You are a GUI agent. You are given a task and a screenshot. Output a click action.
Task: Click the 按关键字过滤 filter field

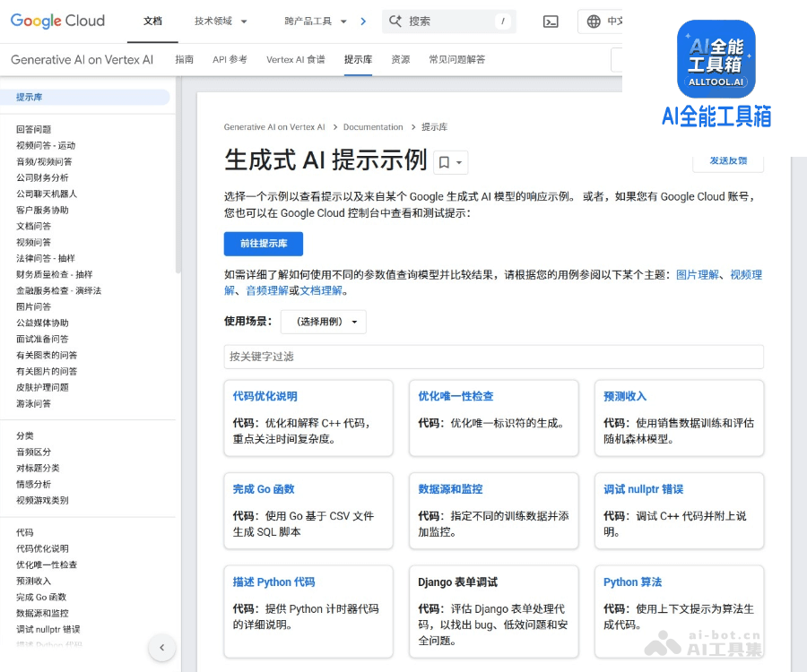(493, 357)
